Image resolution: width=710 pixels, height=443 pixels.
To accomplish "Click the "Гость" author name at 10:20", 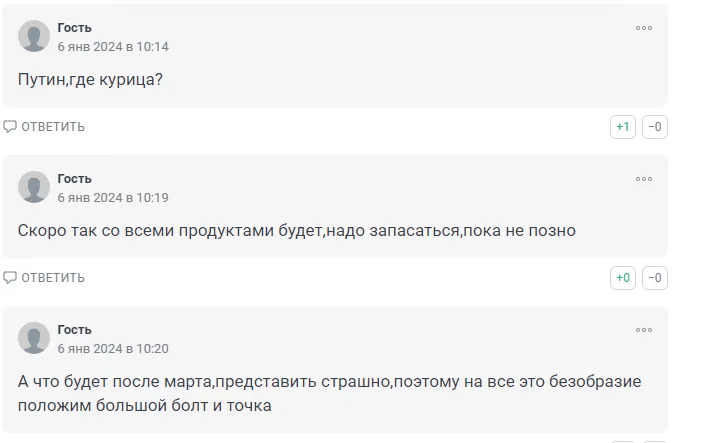I will click(x=74, y=330).
